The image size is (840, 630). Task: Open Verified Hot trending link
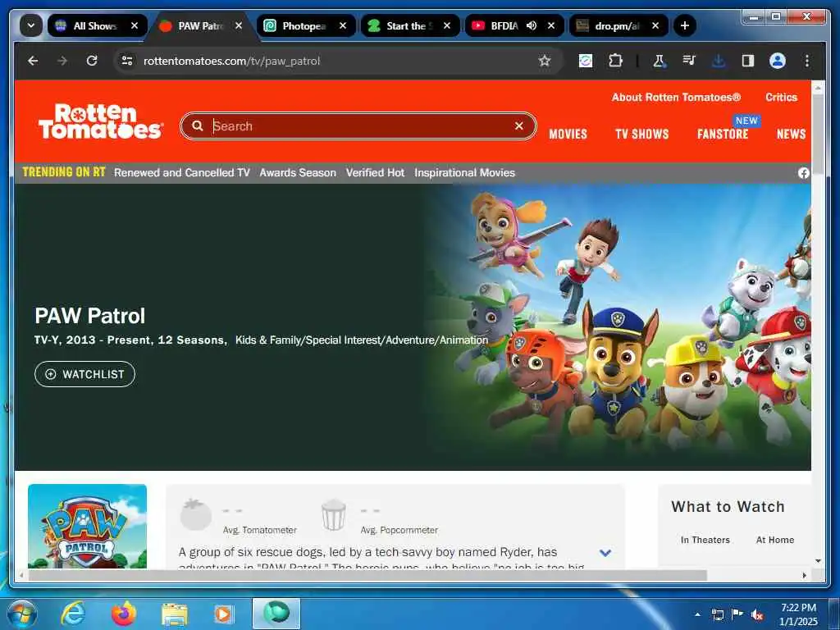point(375,172)
